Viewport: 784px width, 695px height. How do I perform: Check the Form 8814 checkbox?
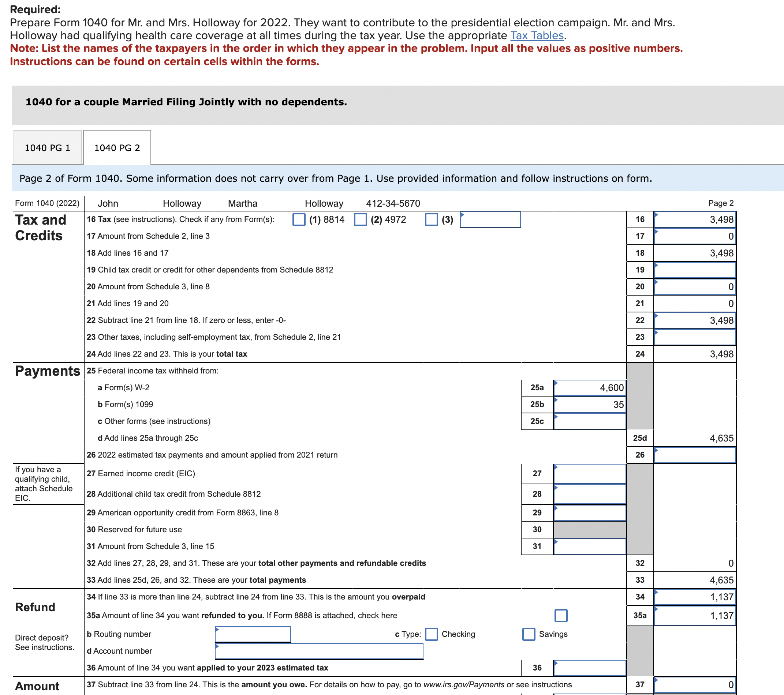tap(299, 219)
